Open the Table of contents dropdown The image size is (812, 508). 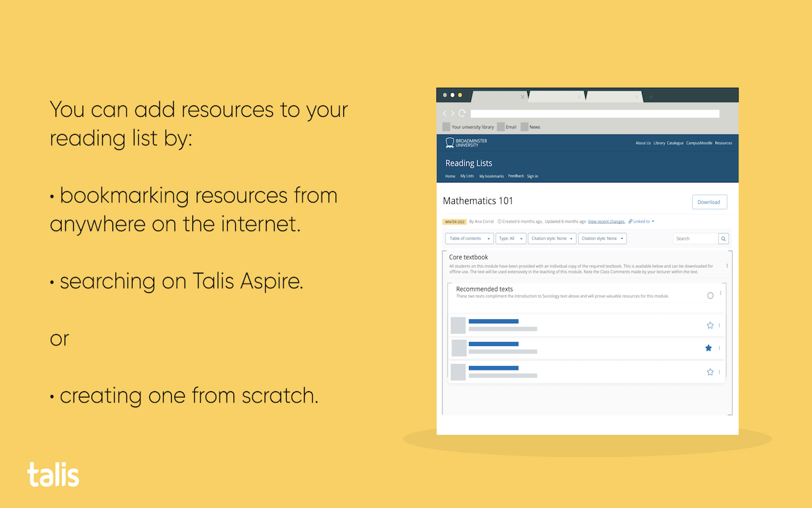469,238
